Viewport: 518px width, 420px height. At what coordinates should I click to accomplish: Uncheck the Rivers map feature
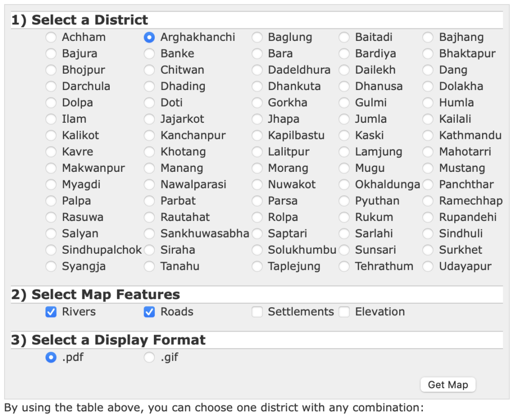51,312
